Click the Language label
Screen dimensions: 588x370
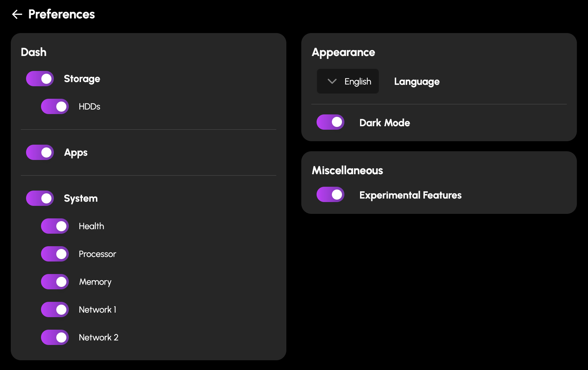pos(416,81)
